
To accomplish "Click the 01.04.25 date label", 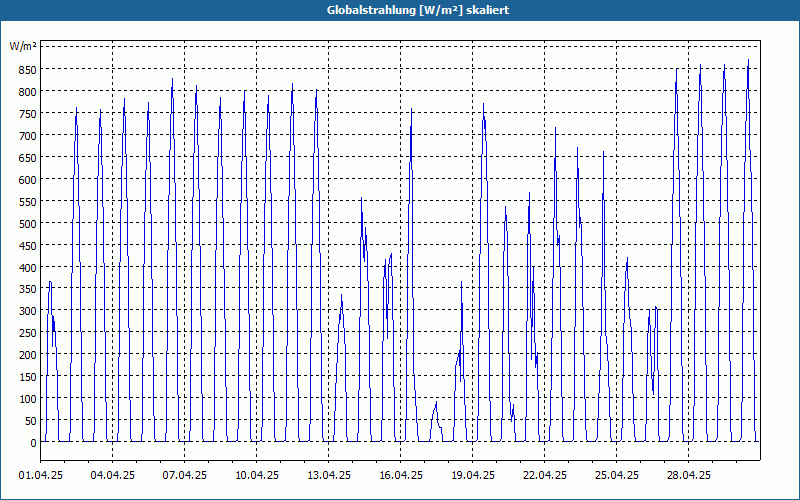I will pyautogui.click(x=41, y=476).
